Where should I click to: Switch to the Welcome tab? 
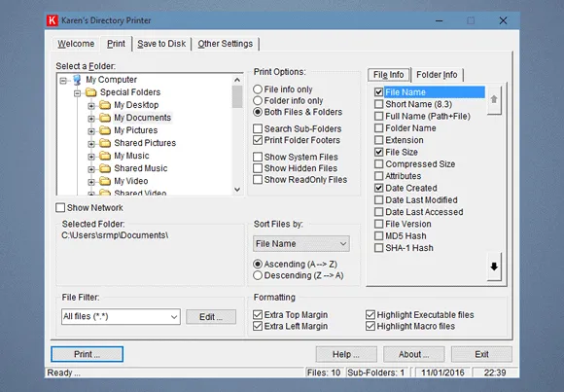76,44
